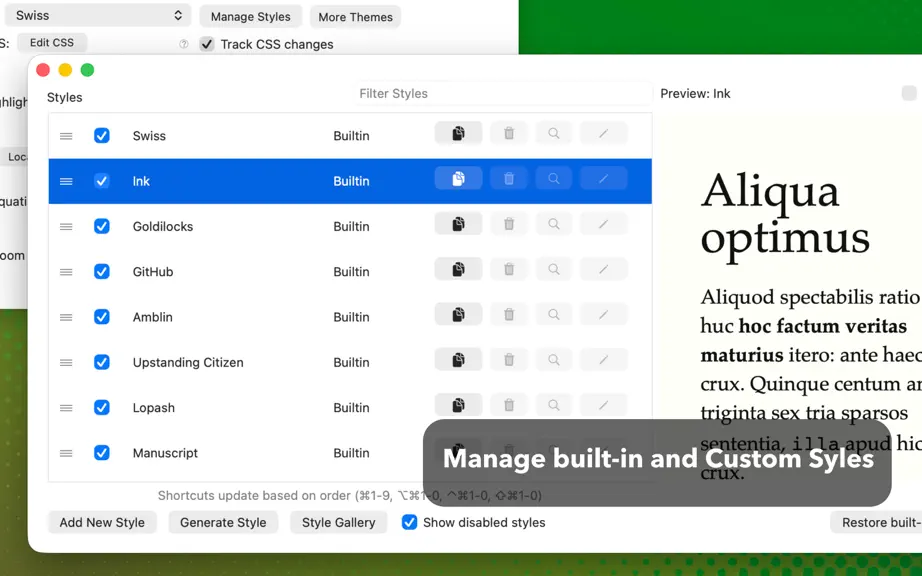Uncheck the Goldilocks style
The image size is (922, 576).
[x=102, y=226]
